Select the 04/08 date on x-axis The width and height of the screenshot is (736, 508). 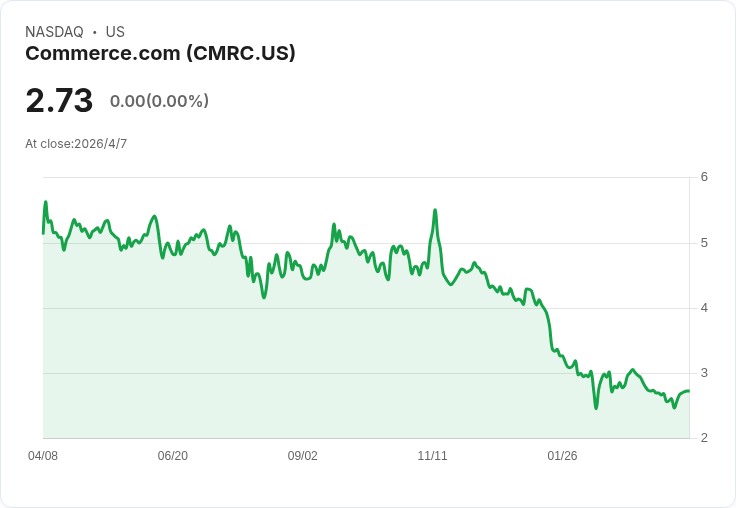(43, 456)
